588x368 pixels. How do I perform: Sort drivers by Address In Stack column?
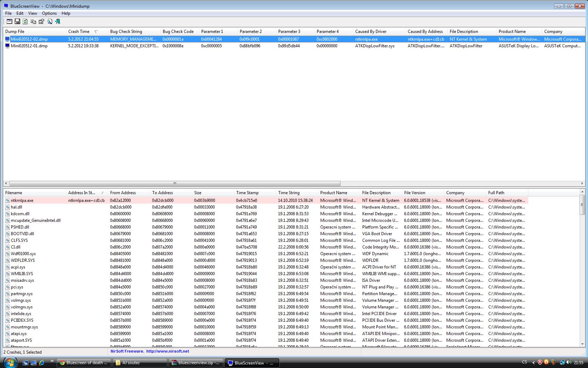click(87, 193)
